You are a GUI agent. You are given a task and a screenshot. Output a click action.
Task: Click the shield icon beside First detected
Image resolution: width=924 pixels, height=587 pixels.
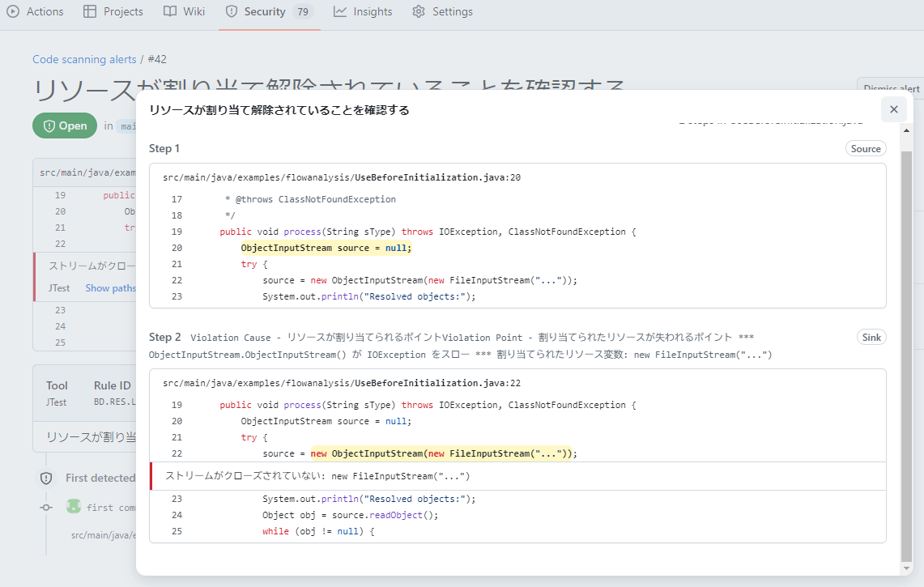point(46,479)
